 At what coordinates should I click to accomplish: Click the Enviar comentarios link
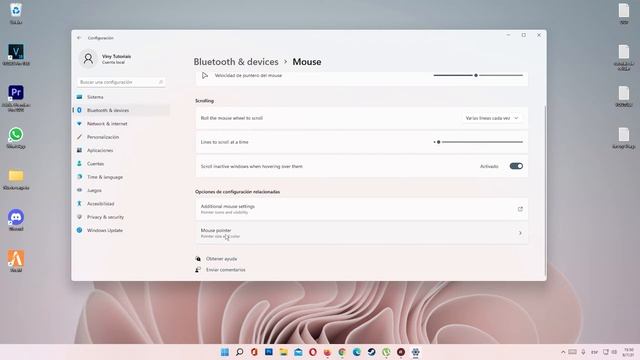coord(225,270)
